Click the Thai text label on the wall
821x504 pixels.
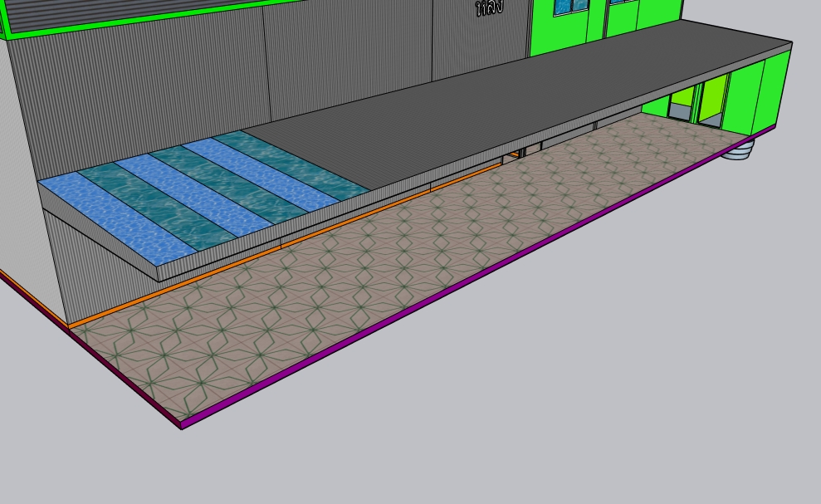coord(489,8)
